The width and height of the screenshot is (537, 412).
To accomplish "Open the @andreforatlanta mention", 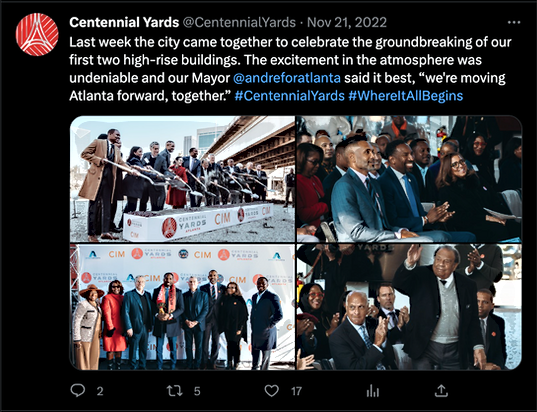I will coord(287,78).
